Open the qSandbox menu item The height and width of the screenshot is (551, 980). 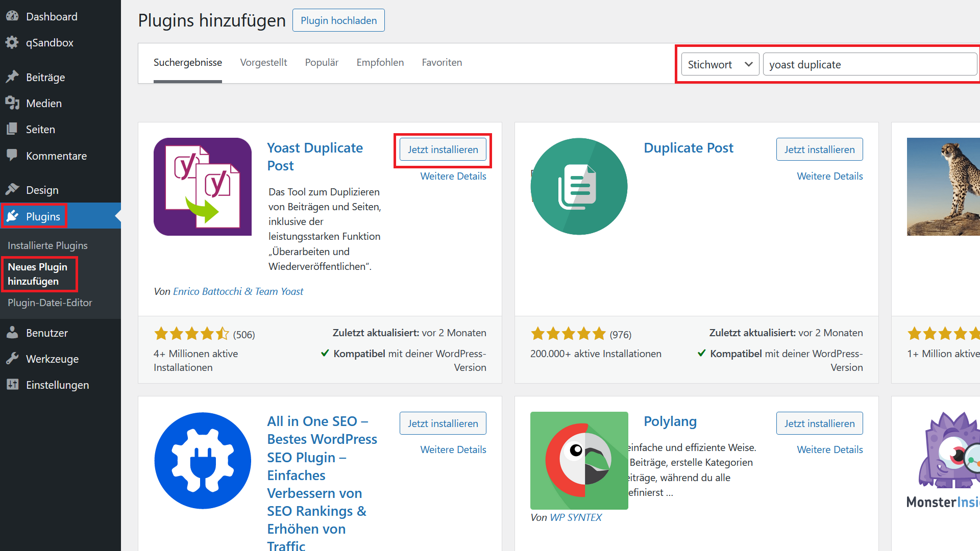pos(60,42)
